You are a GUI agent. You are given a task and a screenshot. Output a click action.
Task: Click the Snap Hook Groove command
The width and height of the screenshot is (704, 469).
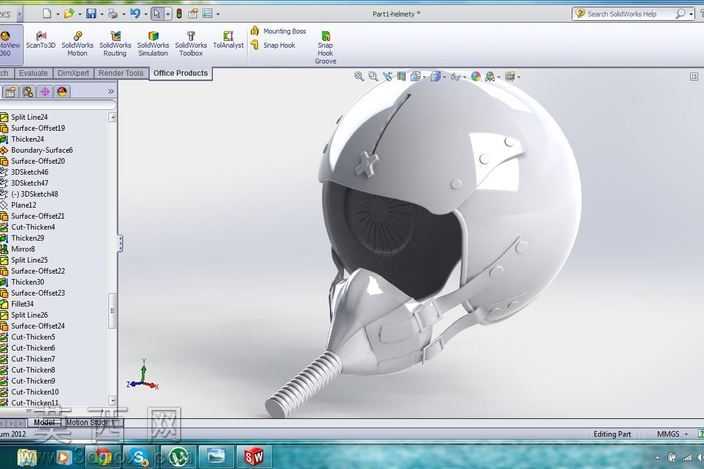tap(326, 47)
